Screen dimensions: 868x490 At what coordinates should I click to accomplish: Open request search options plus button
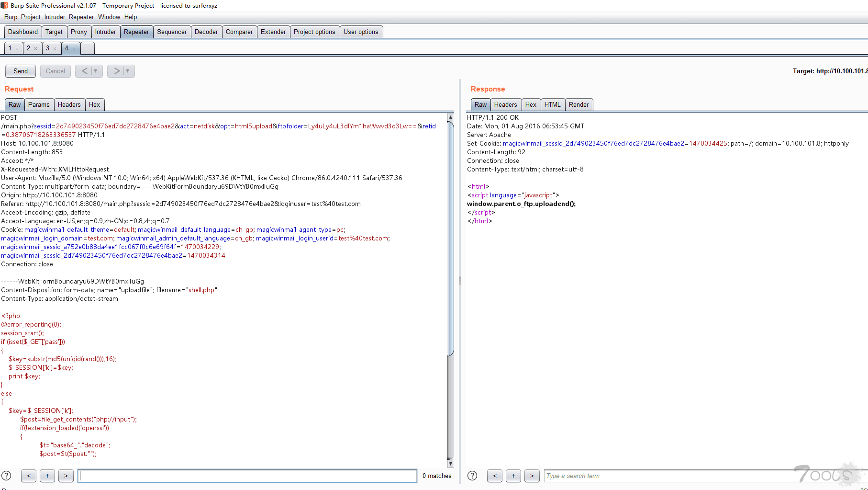pyautogui.click(x=47, y=476)
